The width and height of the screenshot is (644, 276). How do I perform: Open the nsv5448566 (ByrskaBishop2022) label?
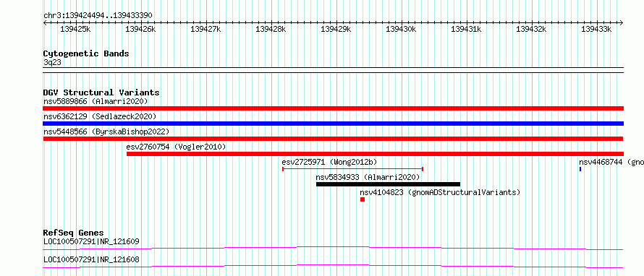point(106,131)
